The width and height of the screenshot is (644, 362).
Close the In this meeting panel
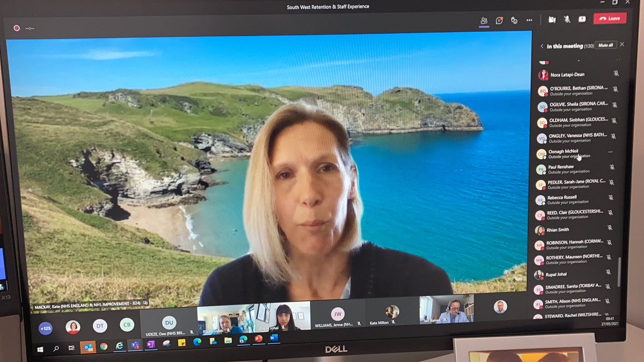(622, 45)
